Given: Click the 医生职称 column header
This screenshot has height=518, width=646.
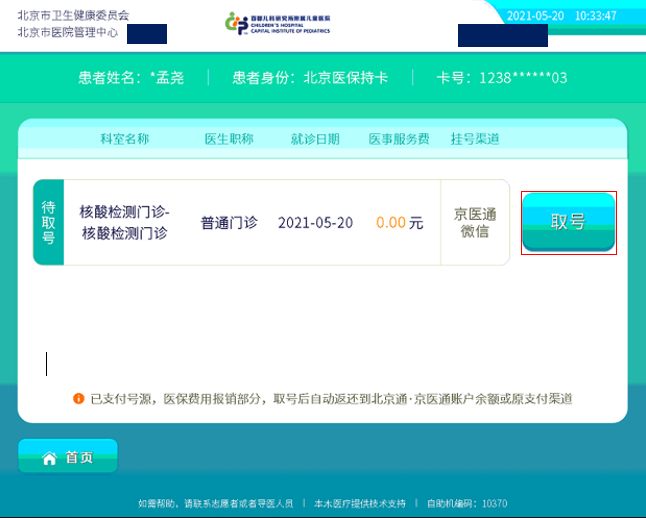Looking at the screenshot, I should pos(229,139).
